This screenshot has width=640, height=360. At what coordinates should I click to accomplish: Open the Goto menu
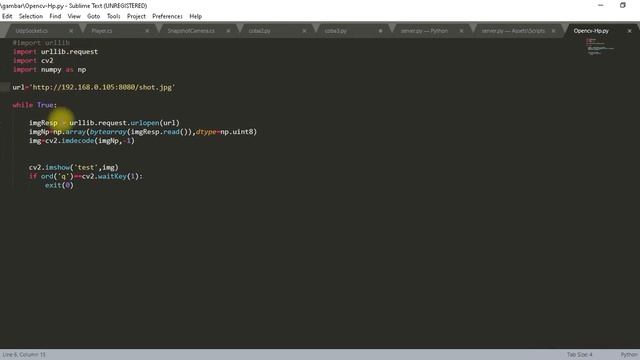(93, 16)
